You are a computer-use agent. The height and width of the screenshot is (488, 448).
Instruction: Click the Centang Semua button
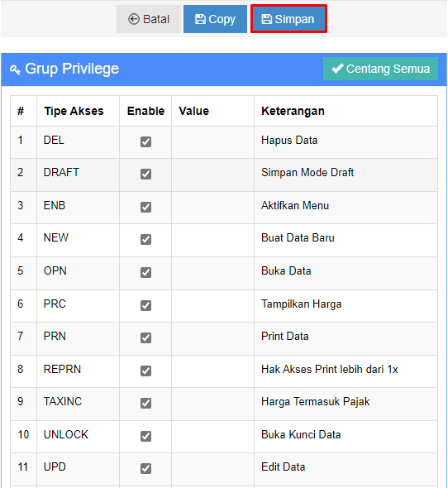(x=380, y=69)
